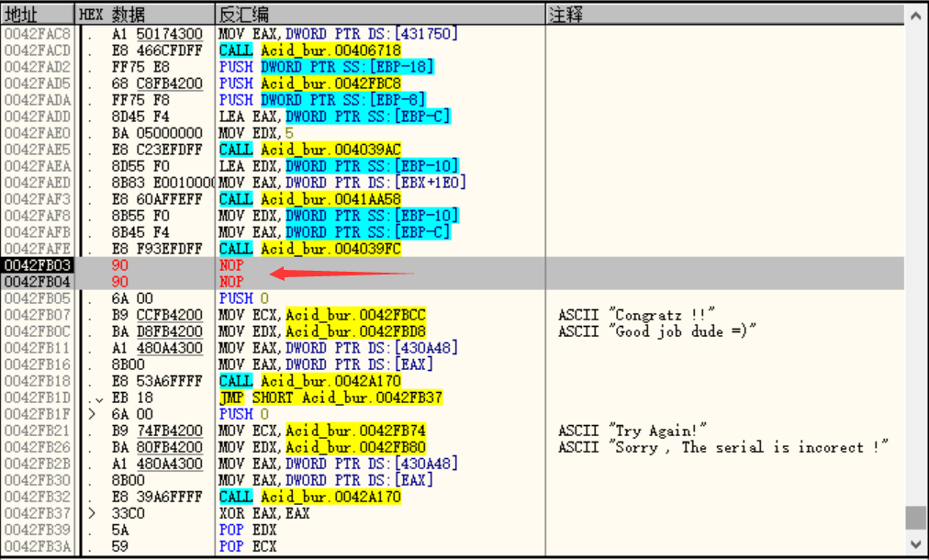This screenshot has width=929, height=560.
Task: Select JMP SHORT Acid_bur.0042FB37 instruction
Action: (x=330, y=398)
